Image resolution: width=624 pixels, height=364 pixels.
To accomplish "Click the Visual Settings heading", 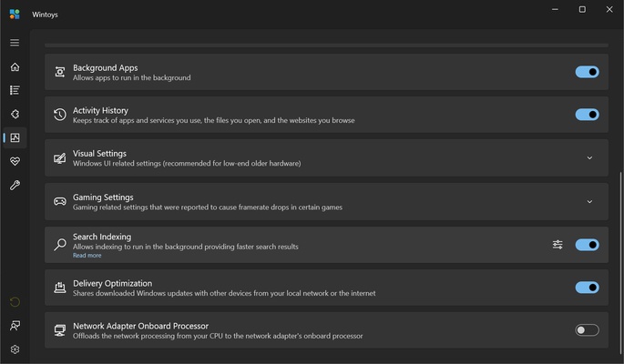I will (x=99, y=154).
